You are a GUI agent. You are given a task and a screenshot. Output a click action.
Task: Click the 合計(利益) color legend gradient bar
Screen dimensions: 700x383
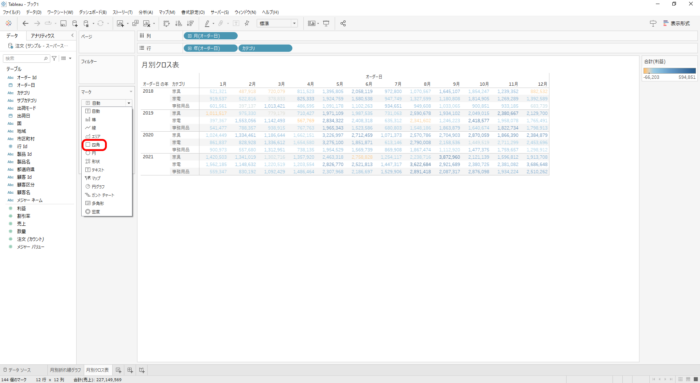[669, 71]
